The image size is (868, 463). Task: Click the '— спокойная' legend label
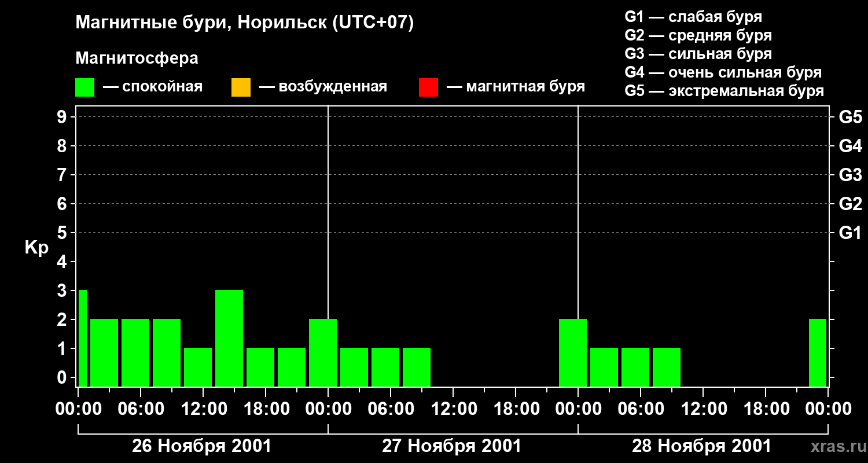pyautogui.click(x=153, y=87)
